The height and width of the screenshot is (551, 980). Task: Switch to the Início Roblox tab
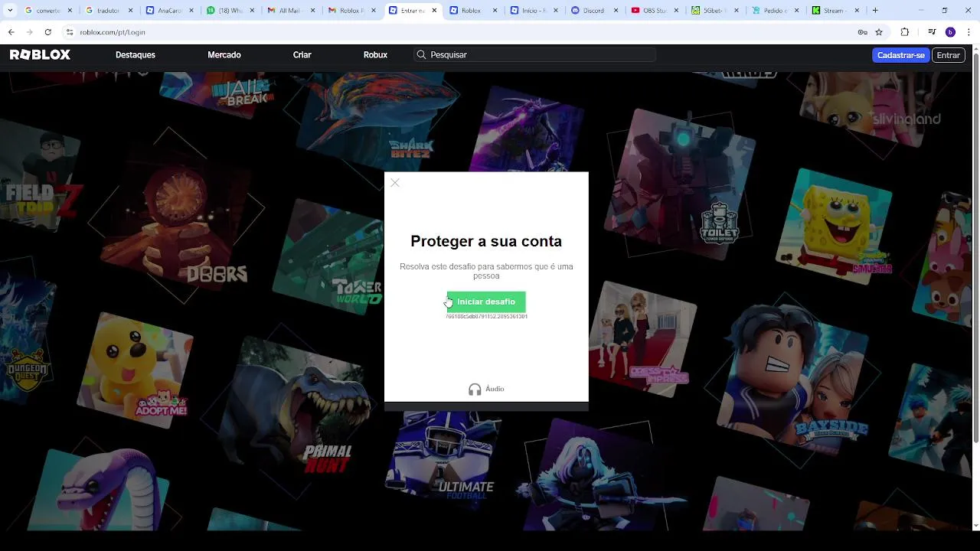pyautogui.click(x=533, y=11)
